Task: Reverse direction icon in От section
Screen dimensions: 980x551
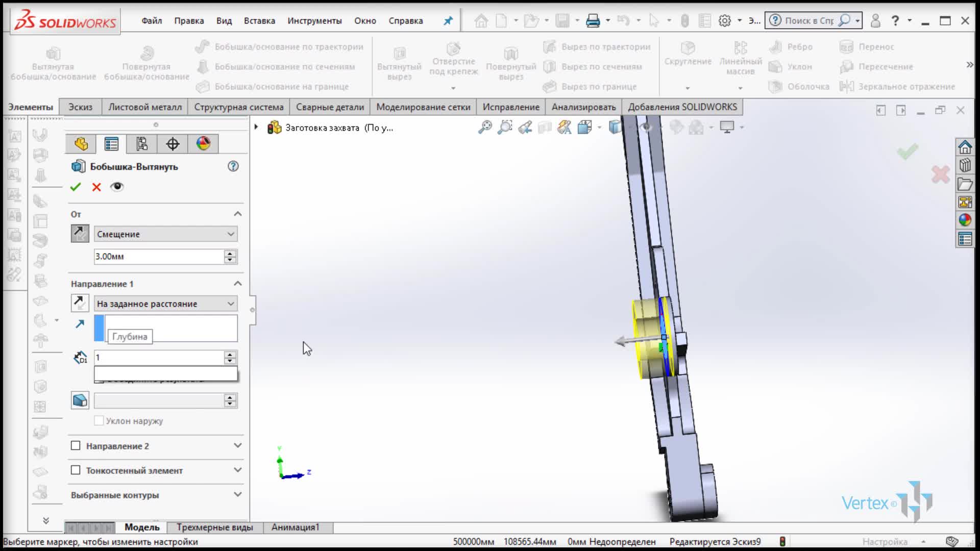Action: 80,234
